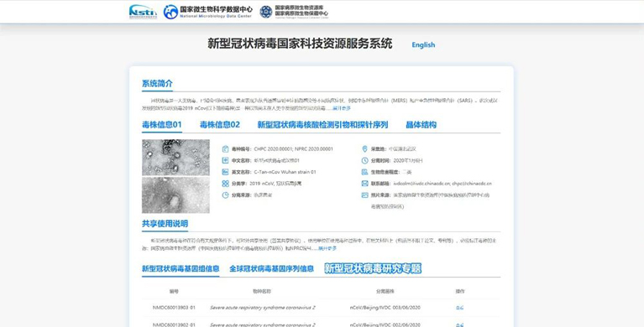Screen dimensions: 644x327
Task: Click the NSTI logo in the header
Action: click(x=143, y=12)
